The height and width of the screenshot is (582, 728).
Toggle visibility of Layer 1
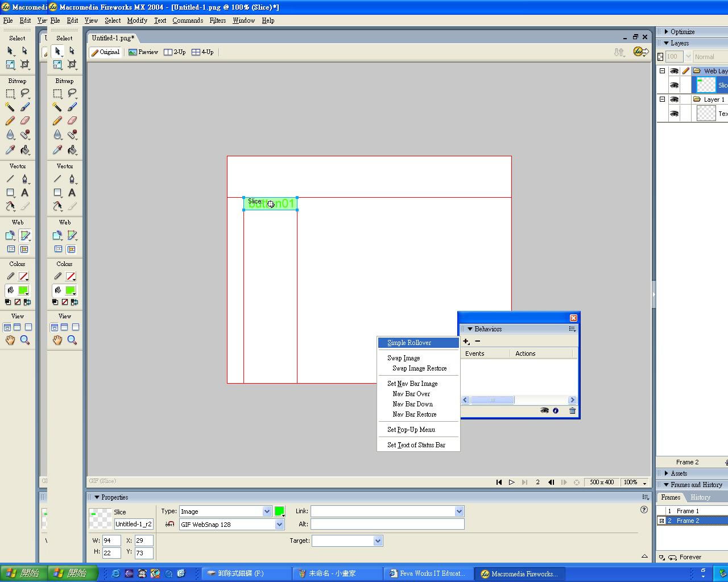(x=674, y=99)
